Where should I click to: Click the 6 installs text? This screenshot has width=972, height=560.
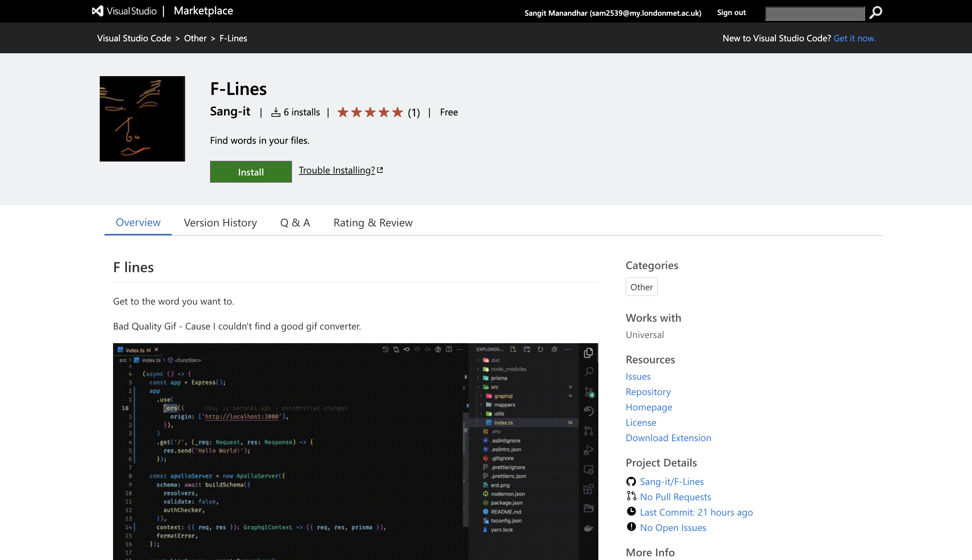click(x=302, y=112)
